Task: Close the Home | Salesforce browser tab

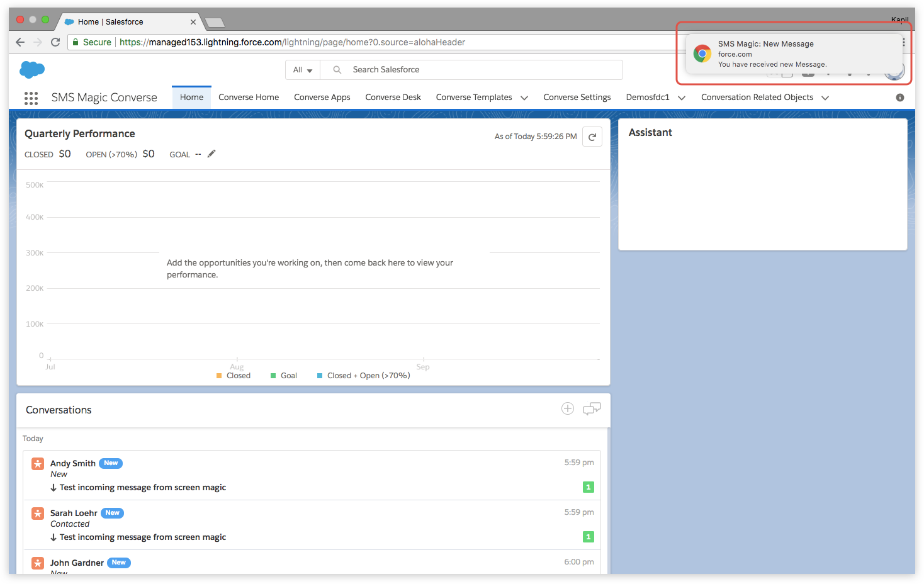Action: (x=193, y=22)
